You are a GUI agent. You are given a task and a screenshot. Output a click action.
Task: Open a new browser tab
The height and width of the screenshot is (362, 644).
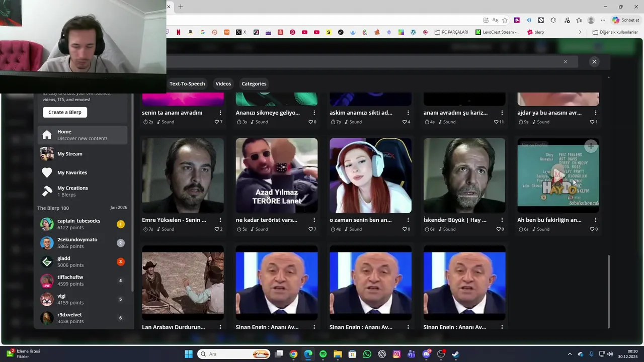(181, 7)
